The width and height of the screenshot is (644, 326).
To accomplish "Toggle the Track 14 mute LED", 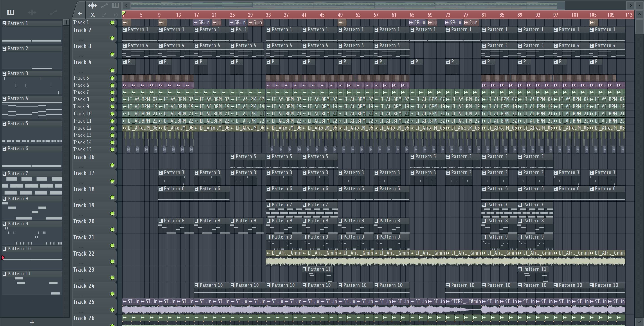I will coord(112,142).
